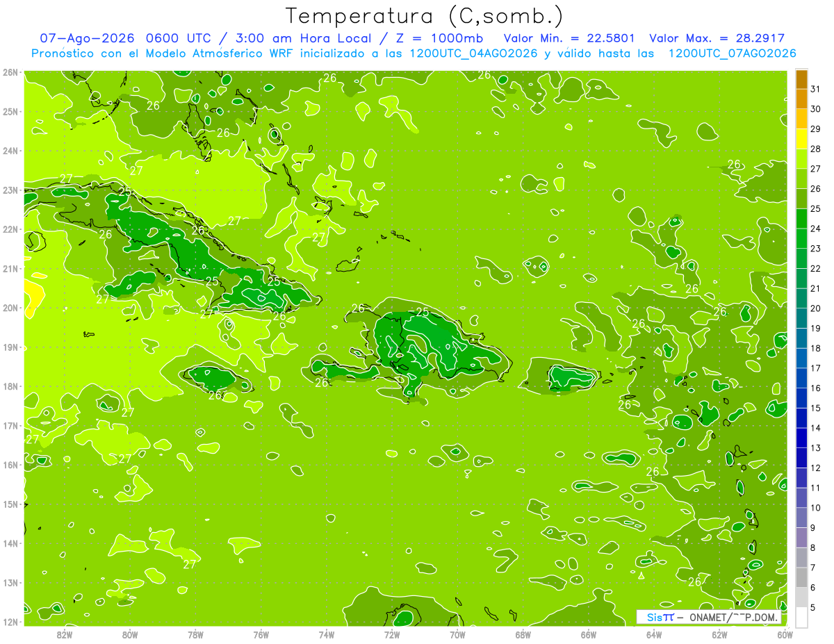
Task: Click latitude axis label 20N
Action: (10, 308)
